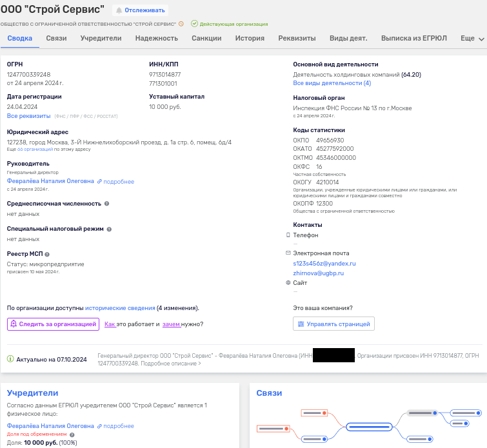The image size is (487, 448).
Task: Select the ОКОГУ code 4210014
Action: click(328, 182)
